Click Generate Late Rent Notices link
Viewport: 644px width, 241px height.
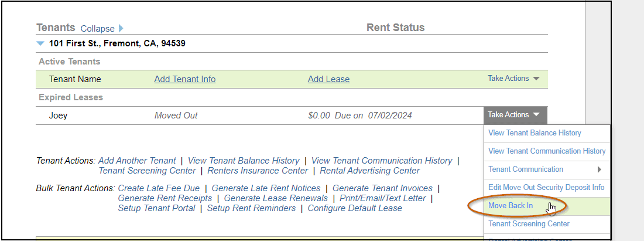pyautogui.click(x=266, y=188)
